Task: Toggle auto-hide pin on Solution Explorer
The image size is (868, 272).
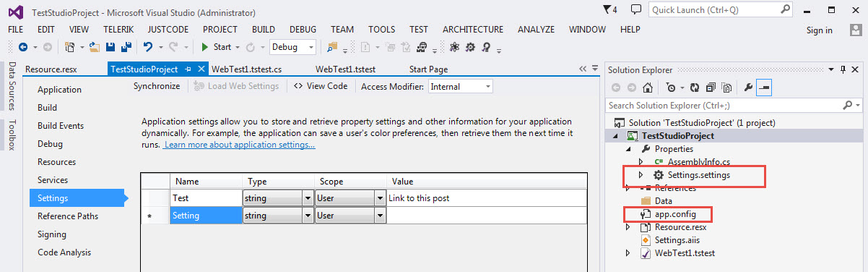Action: coord(842,69)
